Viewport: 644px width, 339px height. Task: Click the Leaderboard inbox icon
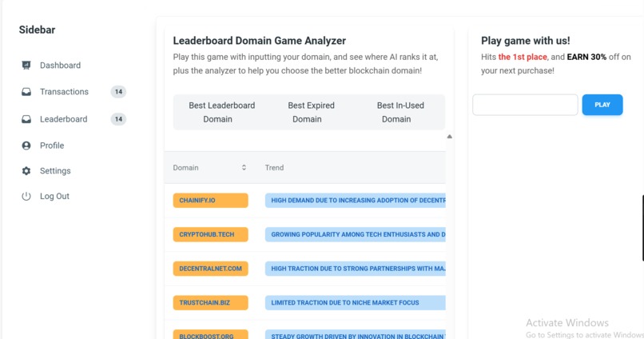click(26, 119)
